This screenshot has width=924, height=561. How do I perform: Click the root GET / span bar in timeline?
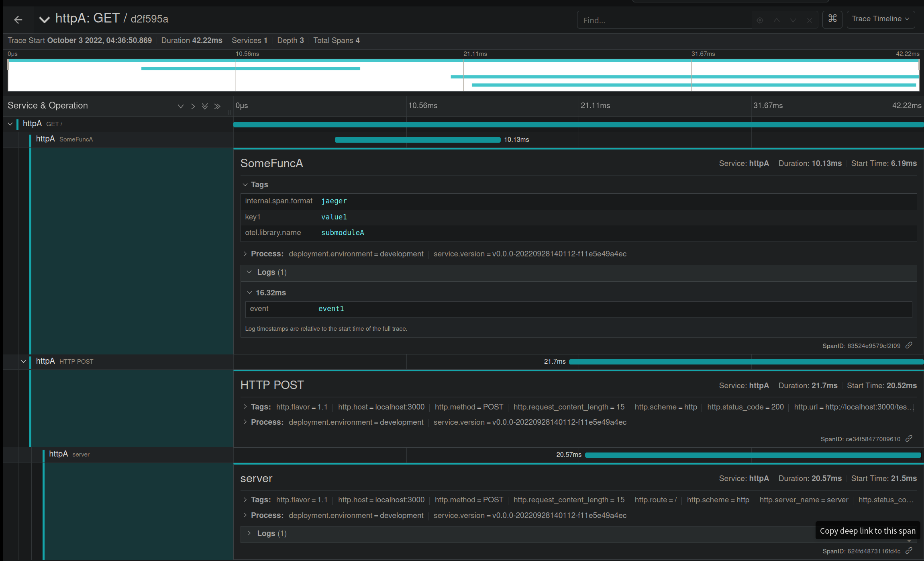tap(578, 125)
